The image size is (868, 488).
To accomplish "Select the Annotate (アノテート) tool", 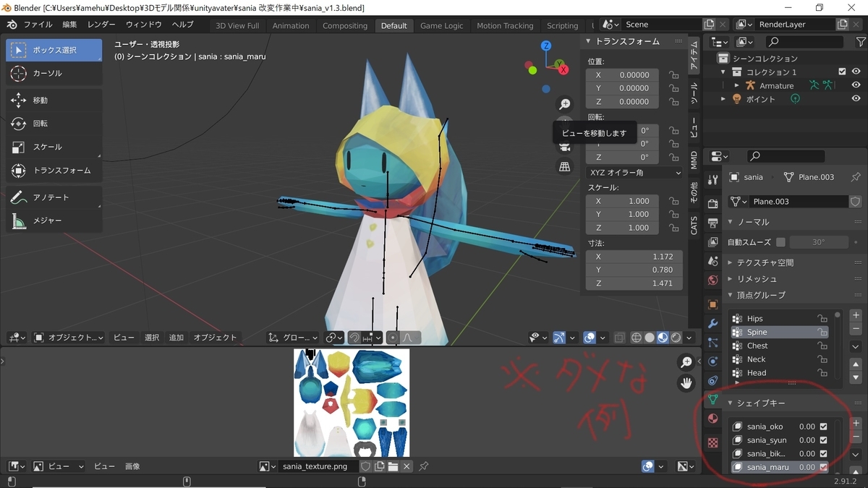I will (x=54, y=197).
